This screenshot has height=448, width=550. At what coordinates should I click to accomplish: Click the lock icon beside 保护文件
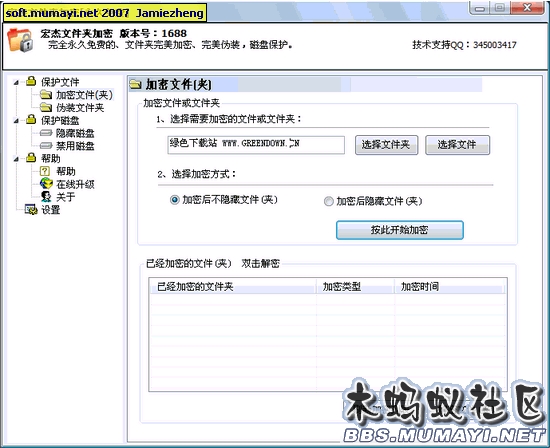point(31,81)
